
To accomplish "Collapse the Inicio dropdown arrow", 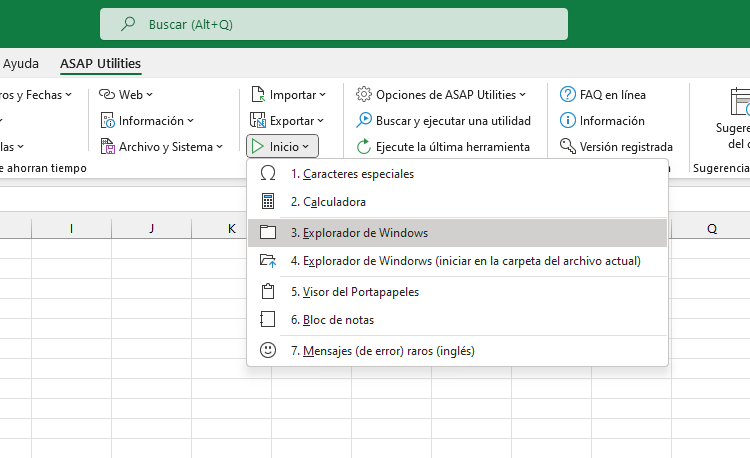I will coord(306,147).
